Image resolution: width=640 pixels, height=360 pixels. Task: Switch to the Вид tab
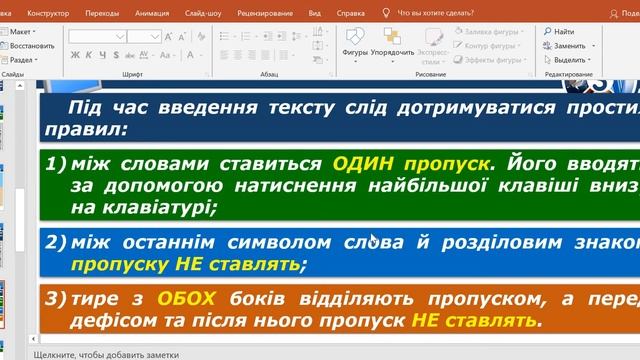314,13
